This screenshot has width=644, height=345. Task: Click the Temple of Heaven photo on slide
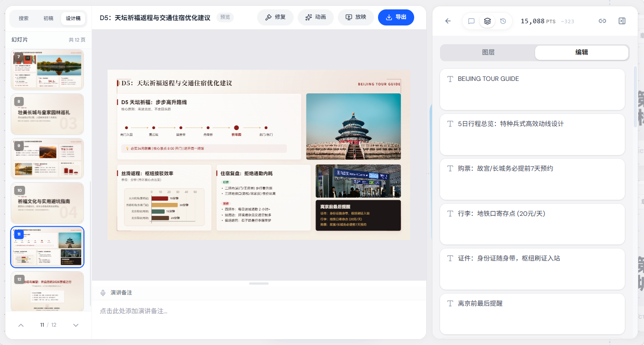click(x=353, y=126)
